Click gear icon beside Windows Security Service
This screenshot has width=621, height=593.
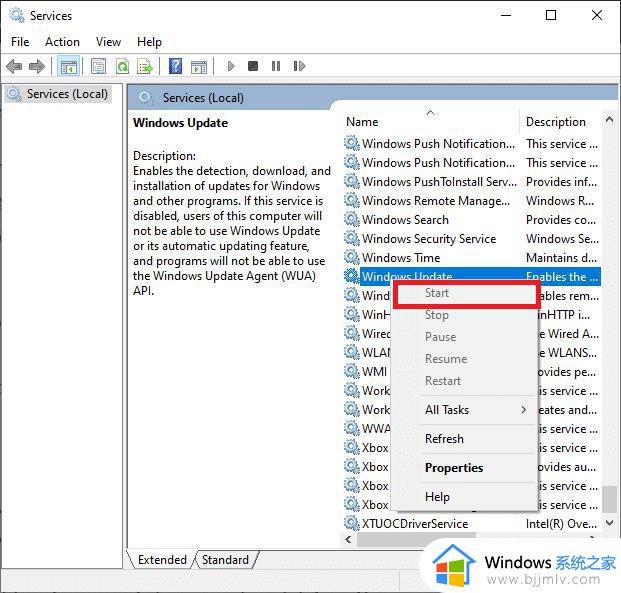[351, 238]
